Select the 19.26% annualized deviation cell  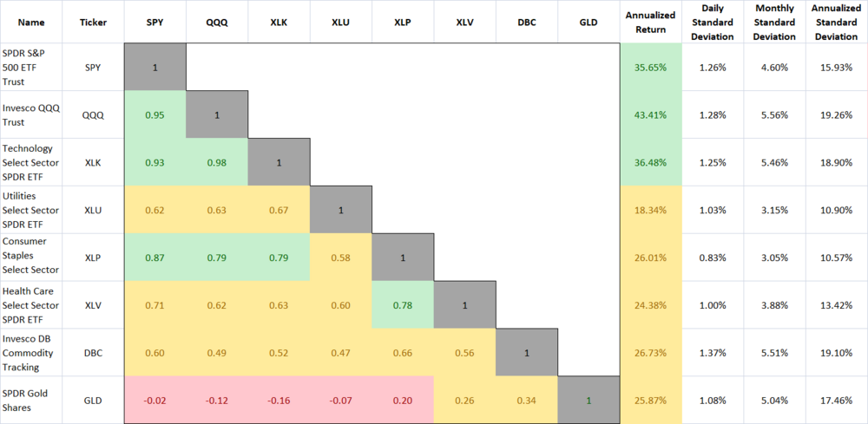pyautogui.click(x=837, y=114)
